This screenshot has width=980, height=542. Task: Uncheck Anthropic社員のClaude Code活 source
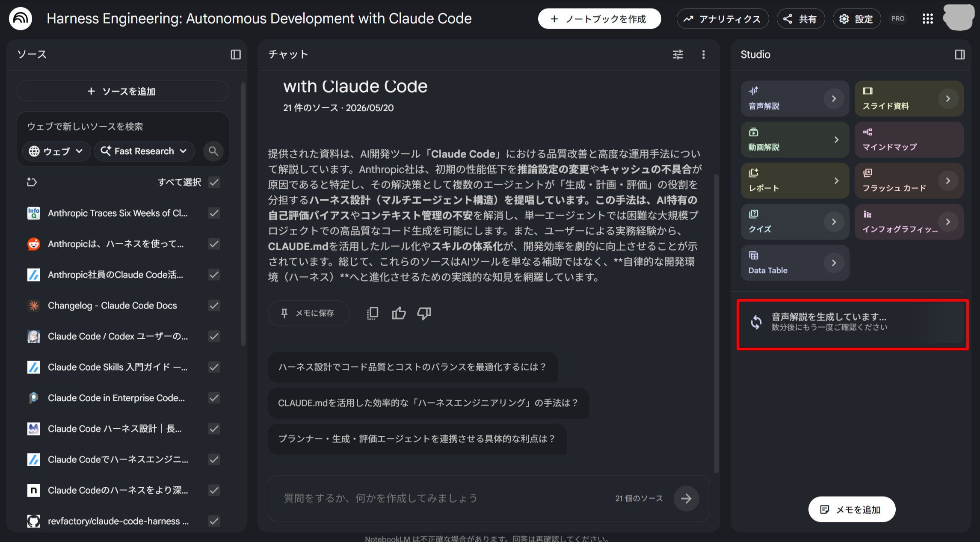pos(214,275)
